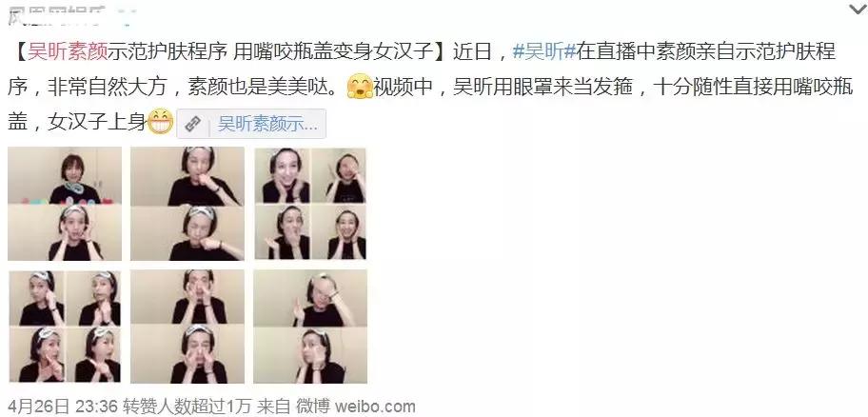868x417 pixels.
Task: Click the 微博 weibo.com source link
Action: [x=355, y=407]
